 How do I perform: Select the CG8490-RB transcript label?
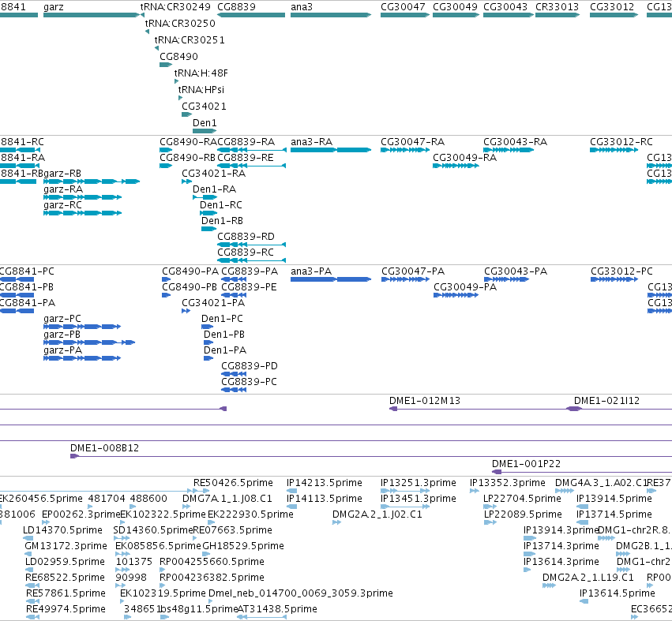(187, 158)
